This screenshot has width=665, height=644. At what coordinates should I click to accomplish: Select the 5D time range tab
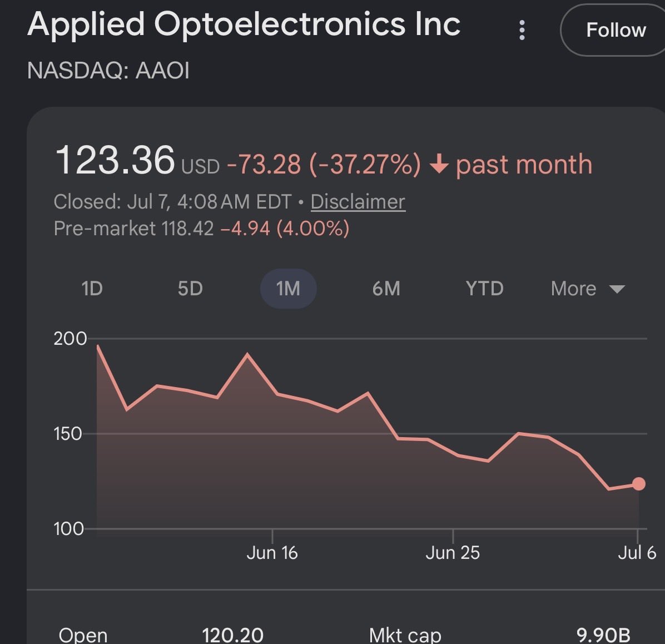click(x=190, y=289)
